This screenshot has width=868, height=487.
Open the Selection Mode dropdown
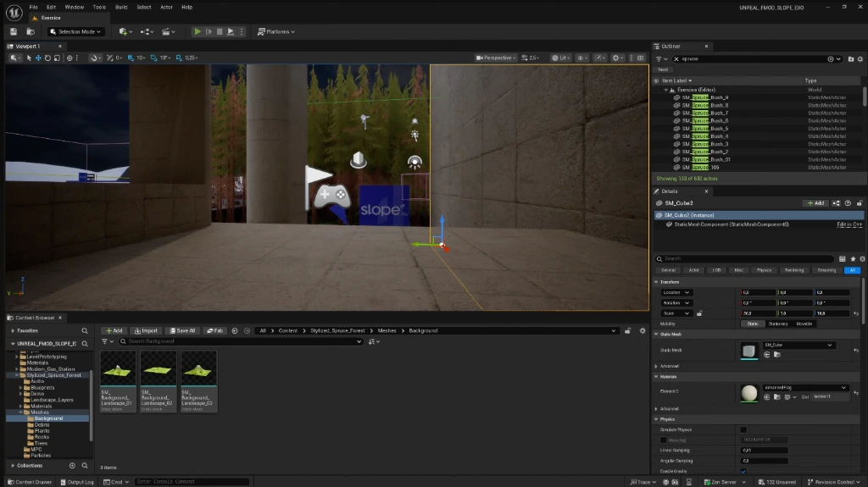tap(75, 31)
